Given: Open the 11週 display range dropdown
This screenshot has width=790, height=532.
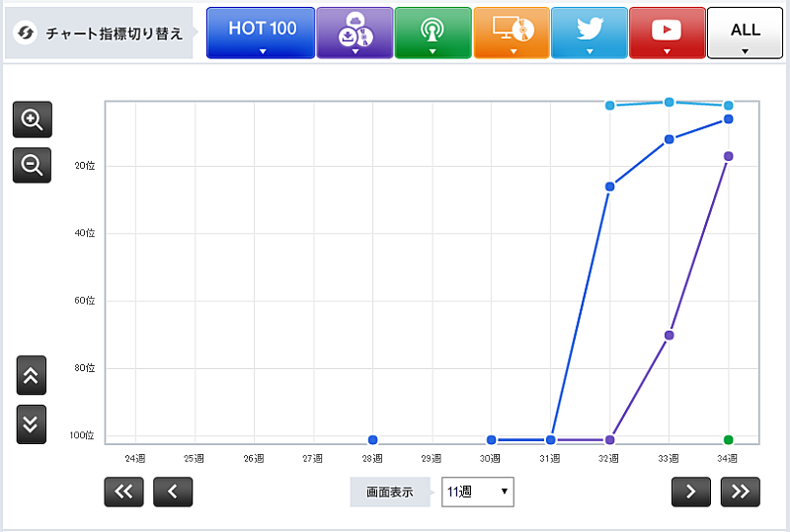Looking at the screenshot, I should 477,491.
